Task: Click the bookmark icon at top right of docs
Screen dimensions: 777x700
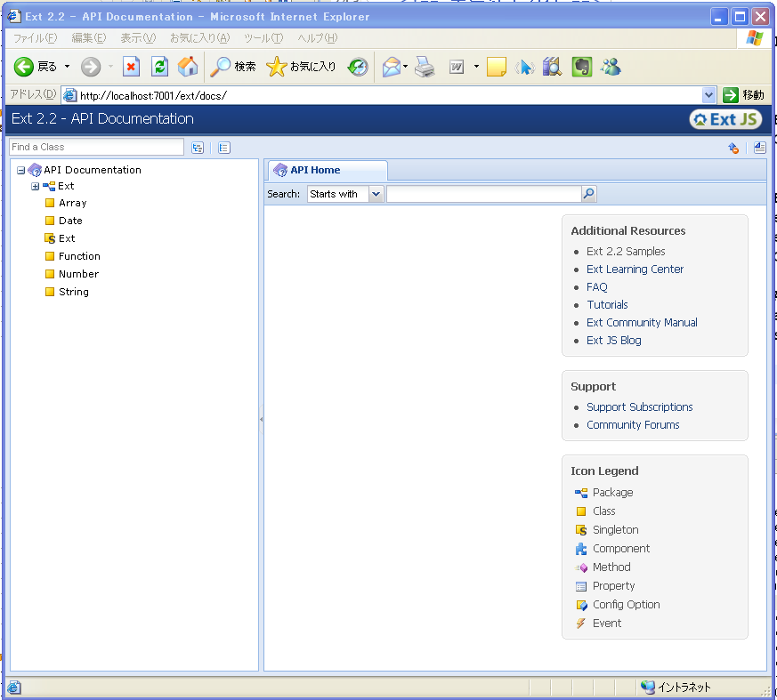Action: [x=733, y=148]
